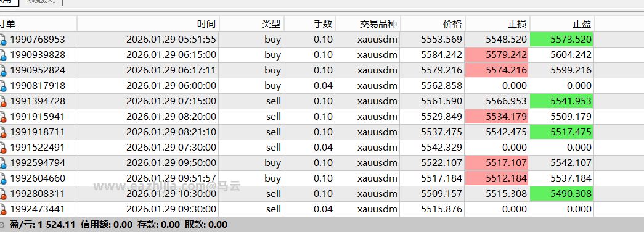Click the buy order icon for 1992604660
Screen dimensions: 644x234
coord(3,178)
